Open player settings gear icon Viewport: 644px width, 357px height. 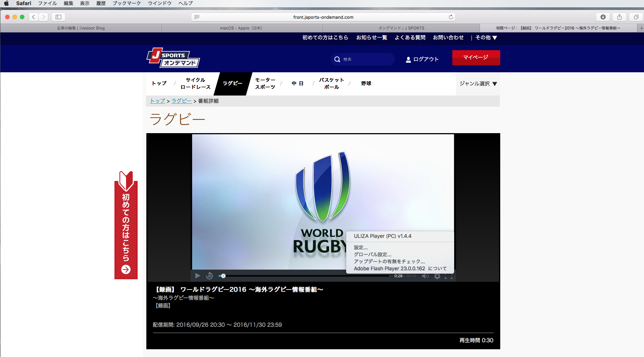pos(437,276)
